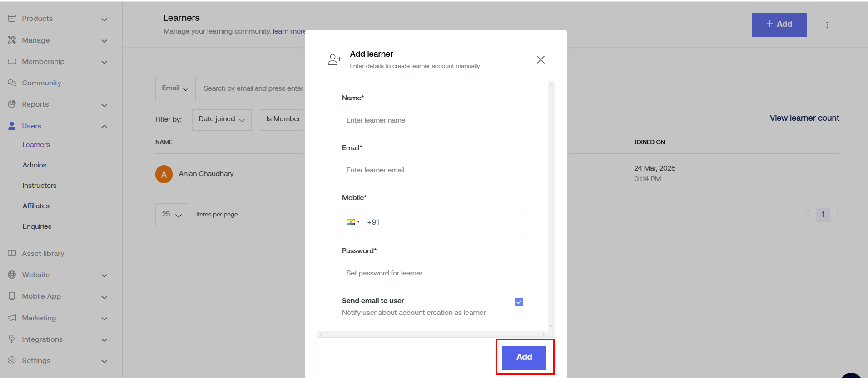Open the Date joined filter dropdown

(222, 119)
